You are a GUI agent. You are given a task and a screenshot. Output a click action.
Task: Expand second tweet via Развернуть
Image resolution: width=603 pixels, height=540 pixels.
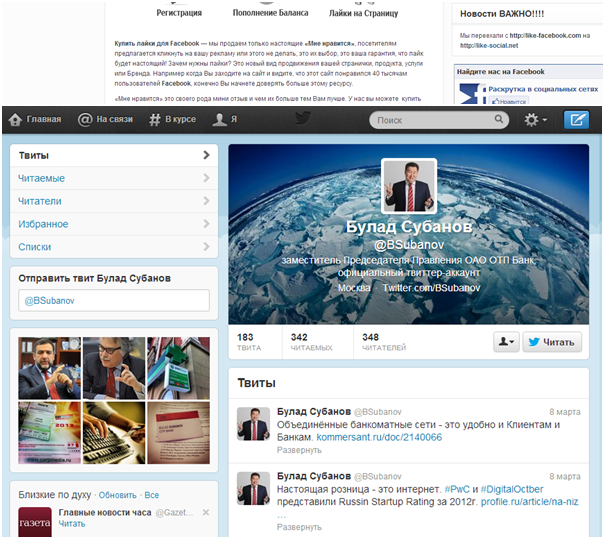(x=299, y=527)
